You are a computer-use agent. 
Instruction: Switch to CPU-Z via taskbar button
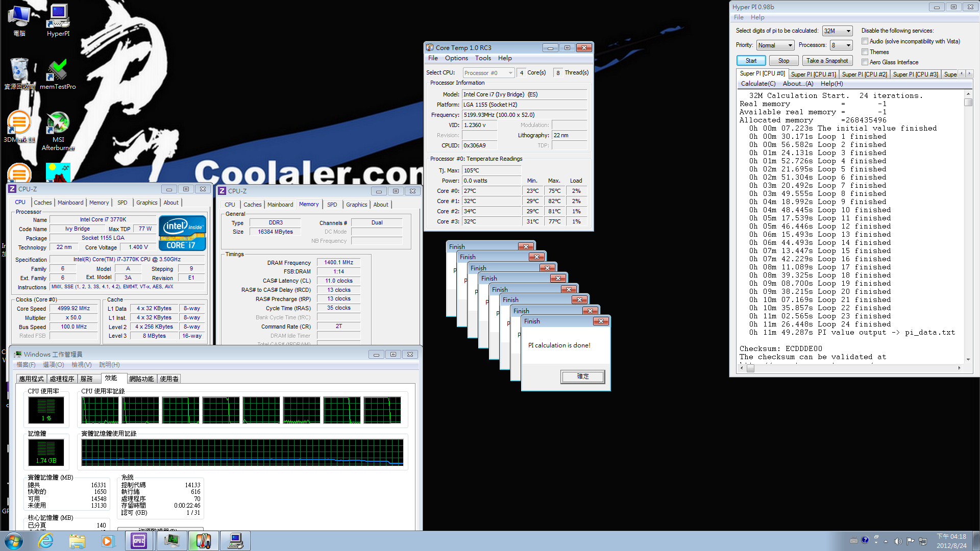pos(139,541)
